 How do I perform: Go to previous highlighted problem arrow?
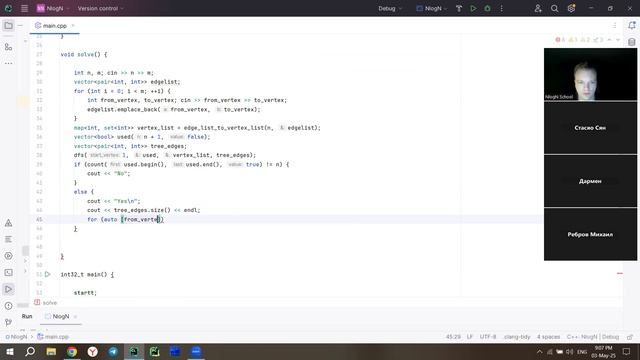609,40
